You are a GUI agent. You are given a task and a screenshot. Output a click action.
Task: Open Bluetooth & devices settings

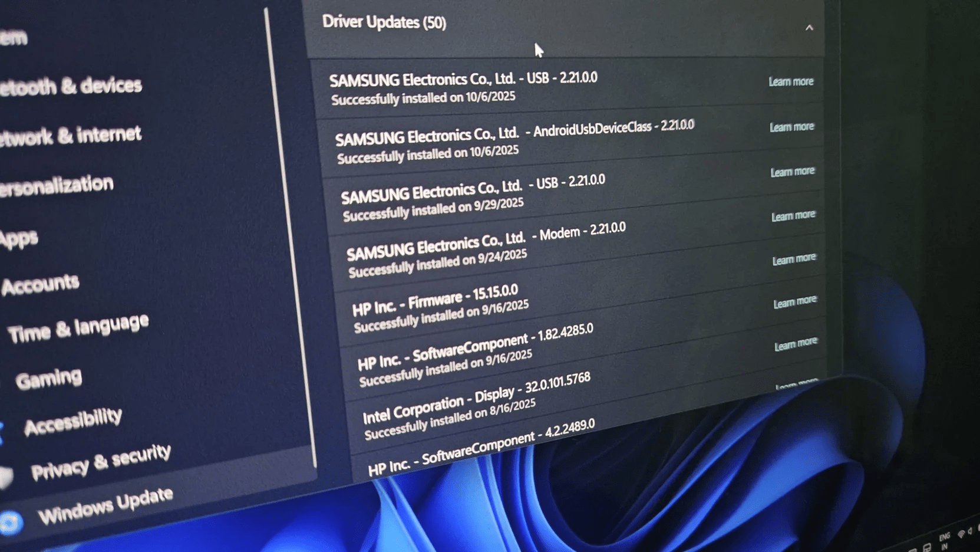point(71,87)
